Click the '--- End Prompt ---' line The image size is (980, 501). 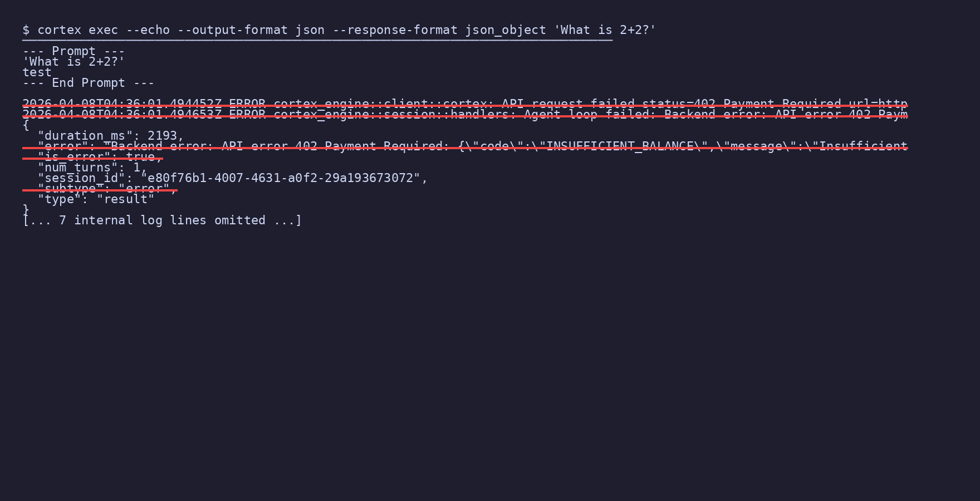pyautogui.click(x=88, y=83)
